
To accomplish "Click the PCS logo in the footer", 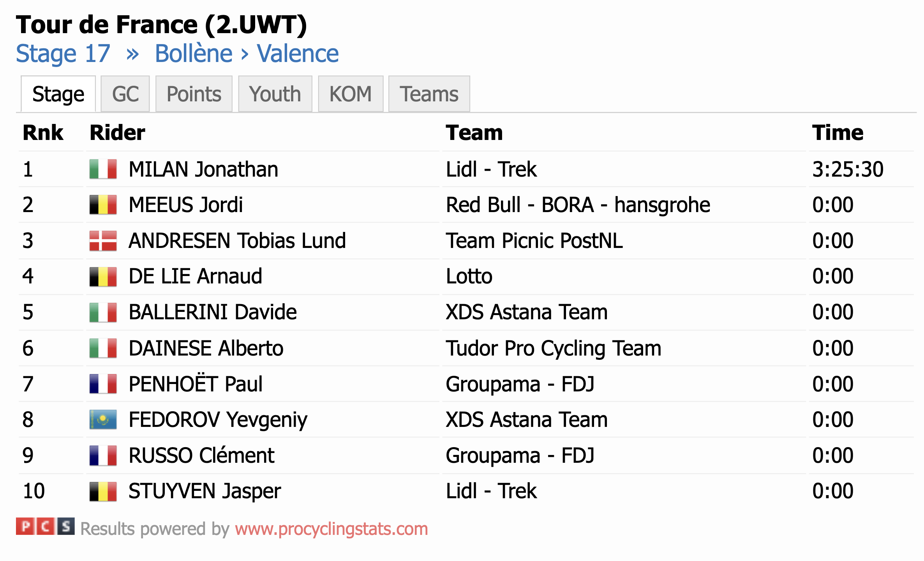I will tap(45, 526).
